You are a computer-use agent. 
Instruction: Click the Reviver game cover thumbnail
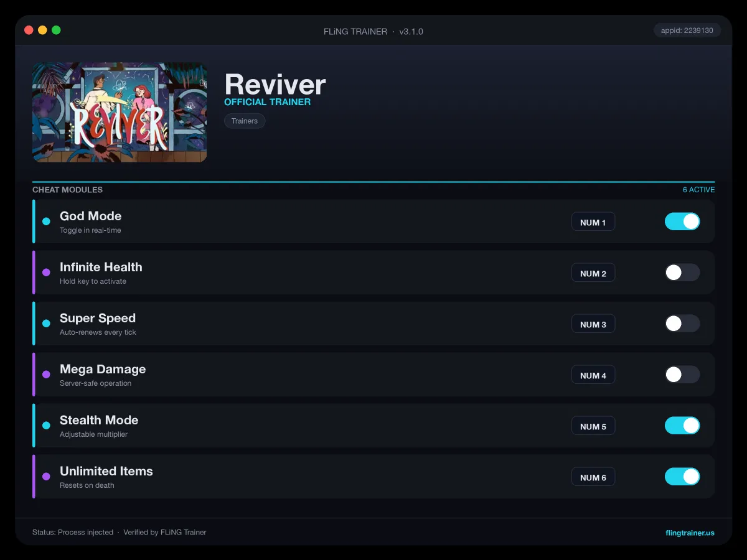click(120, 113)
